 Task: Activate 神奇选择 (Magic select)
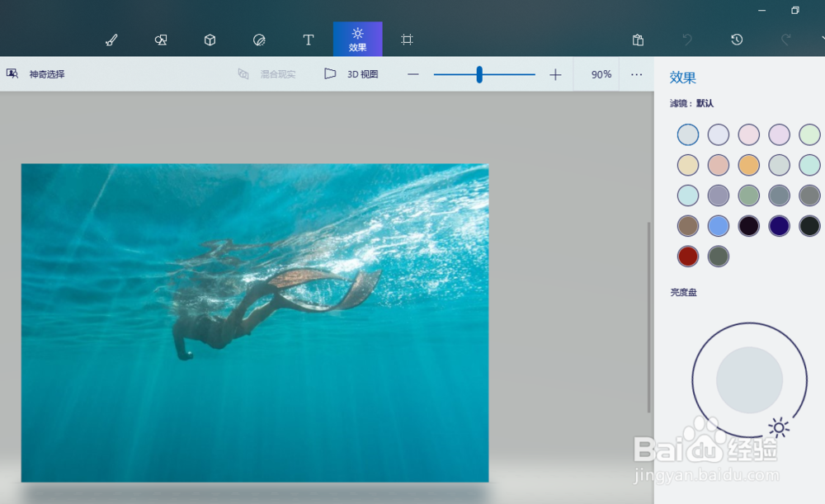(35, 74)
